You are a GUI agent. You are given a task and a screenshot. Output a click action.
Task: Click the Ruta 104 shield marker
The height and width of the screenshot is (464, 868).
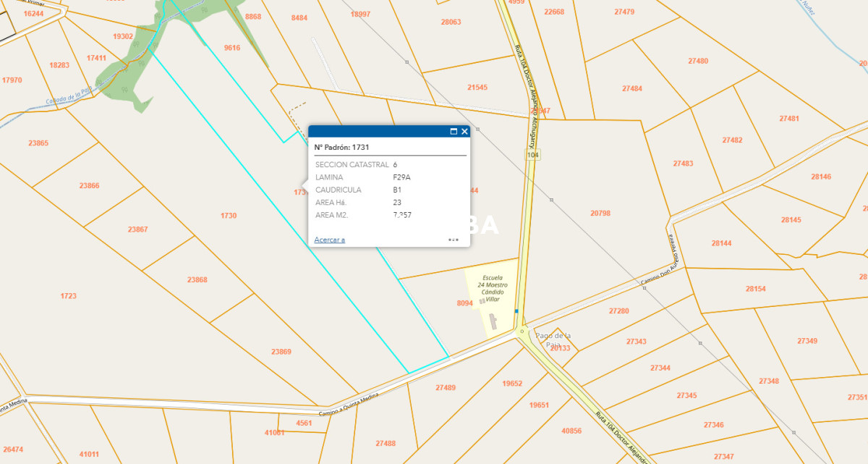pos(533,155)
